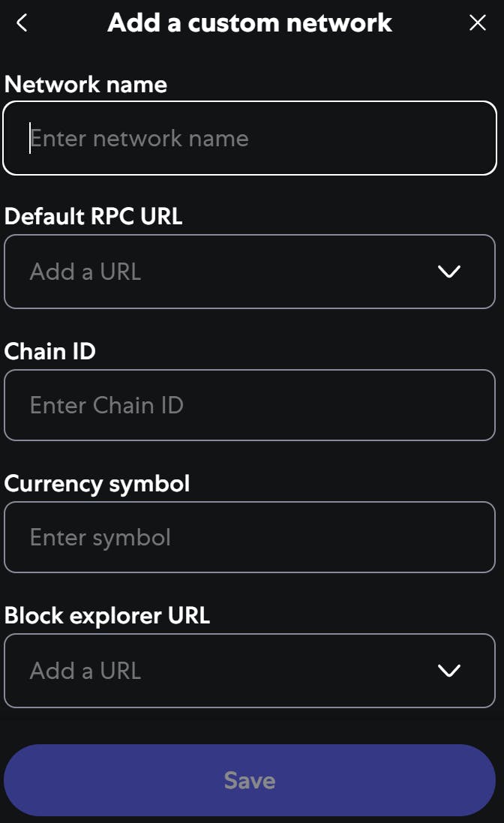This screenshot has height=823, width=504.
Task: Click the Add a custom network title
Action: (250, 23)
